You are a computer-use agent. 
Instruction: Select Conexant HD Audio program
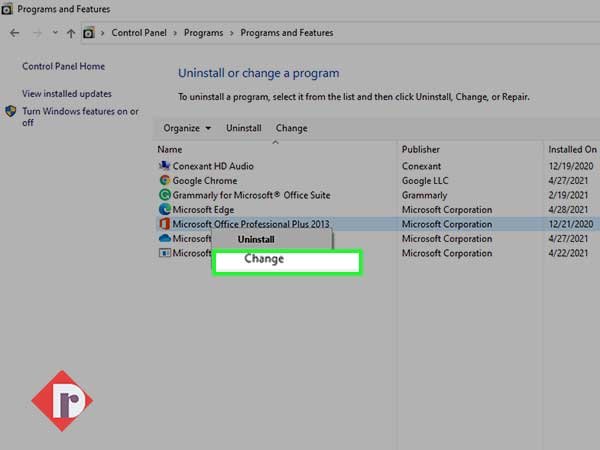(x=213, y=166)
